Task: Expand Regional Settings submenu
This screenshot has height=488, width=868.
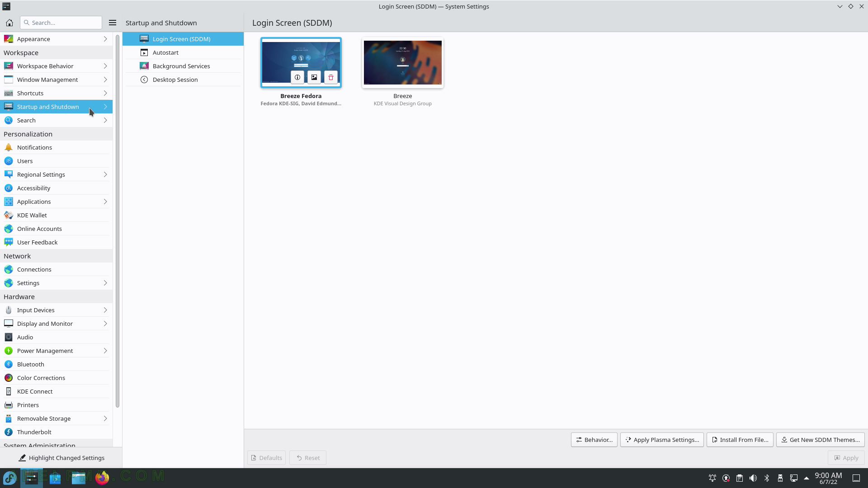Action: tap(105, 174)
